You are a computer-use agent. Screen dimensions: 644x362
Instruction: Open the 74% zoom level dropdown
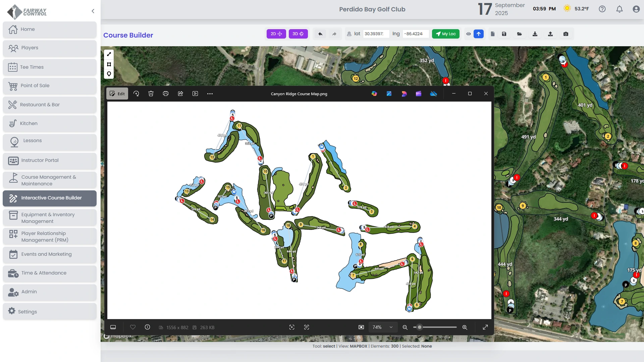(x=383, y=327)
